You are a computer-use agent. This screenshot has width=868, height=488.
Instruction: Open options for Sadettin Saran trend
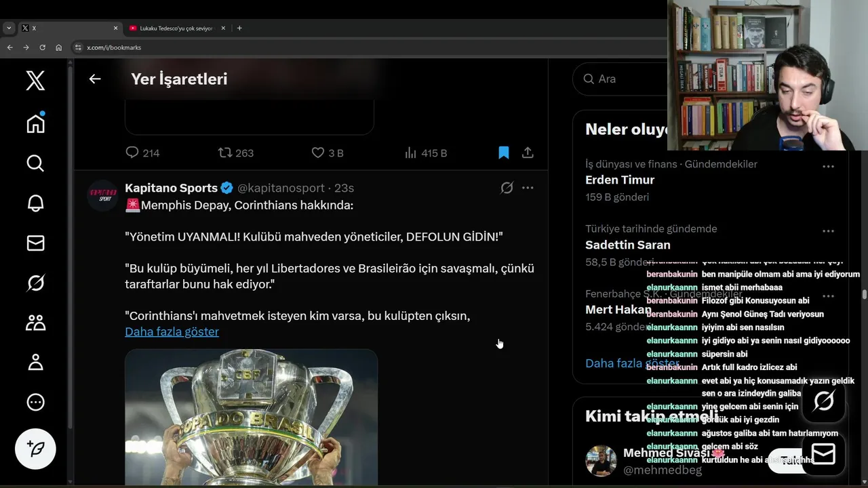[x=828, y=231]
